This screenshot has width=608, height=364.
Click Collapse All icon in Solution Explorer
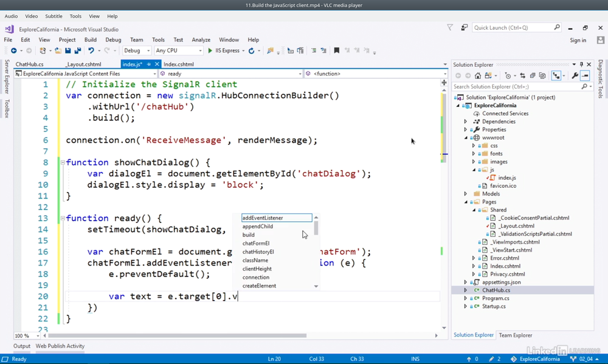point(532,76)
